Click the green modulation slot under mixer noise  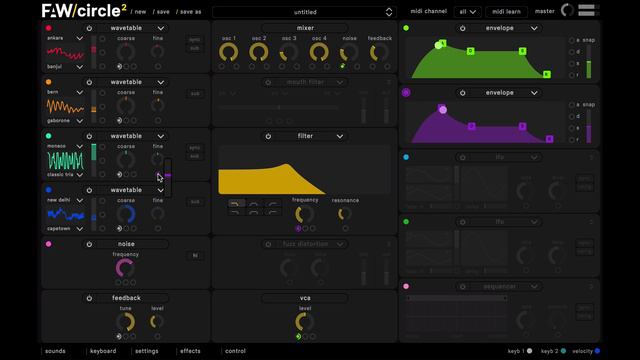pos(342,66)
